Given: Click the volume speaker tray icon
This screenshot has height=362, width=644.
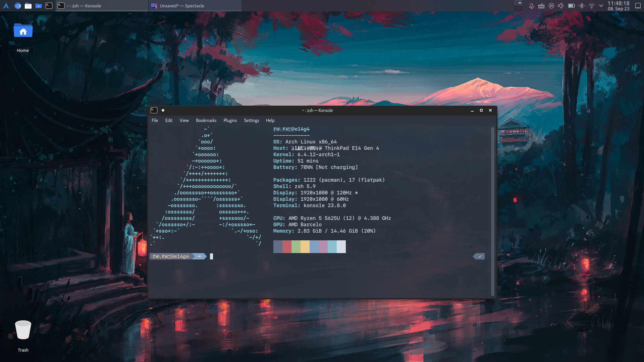Looking at the screenshot, I should click(x=561, y=6).
